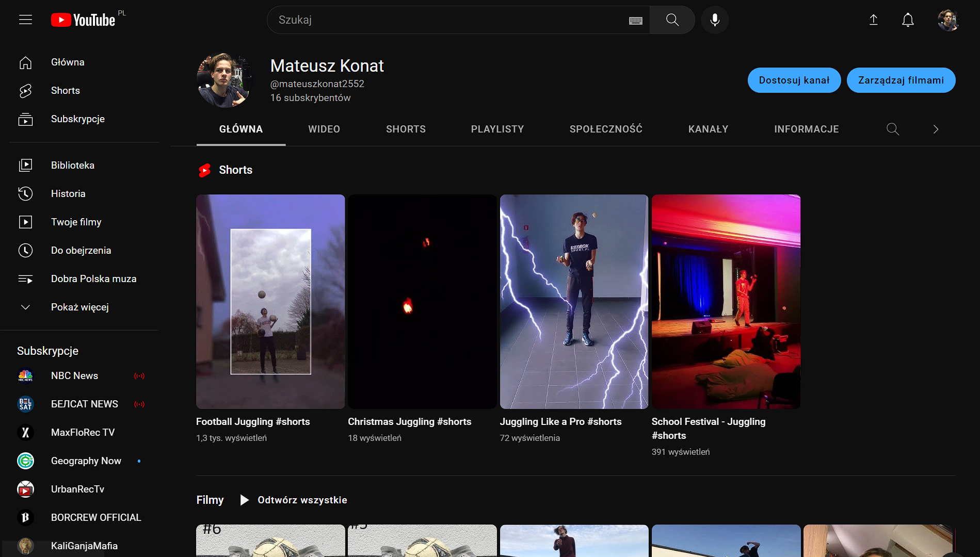Click the Zarządzaj filmami button
The width and height of the screenshot is (980, 557).
[x=901, y=80]
